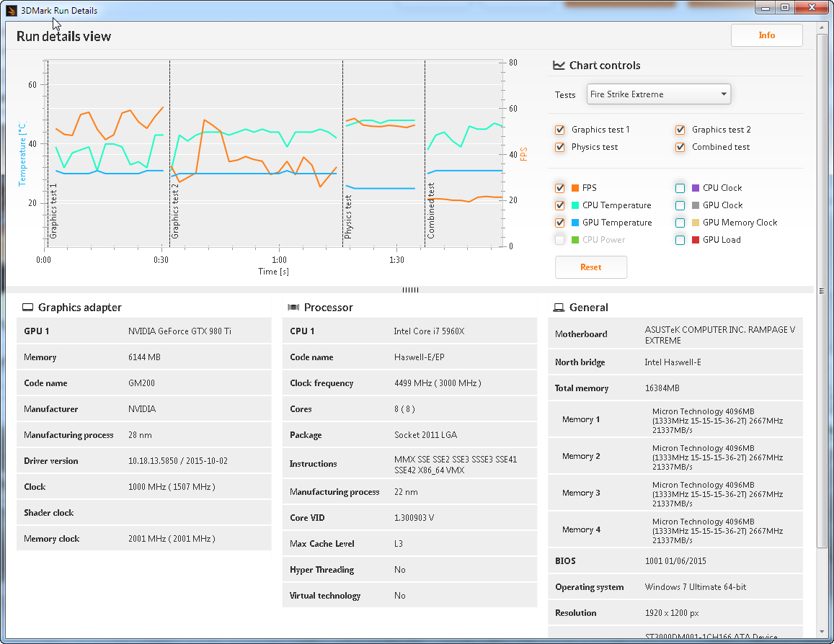Click the Haswell-E/EP code name value
Screen dimensions: 834x644
(419, 357)
